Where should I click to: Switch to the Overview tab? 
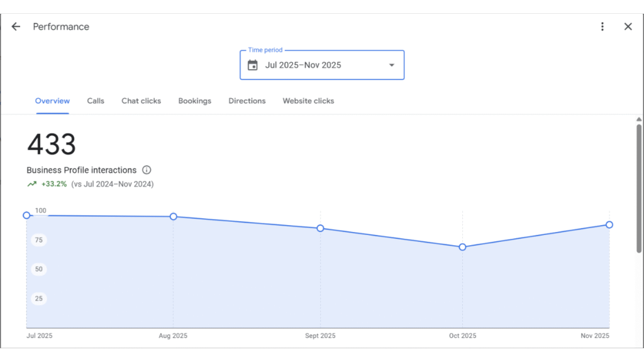click(x=52, y=101)
